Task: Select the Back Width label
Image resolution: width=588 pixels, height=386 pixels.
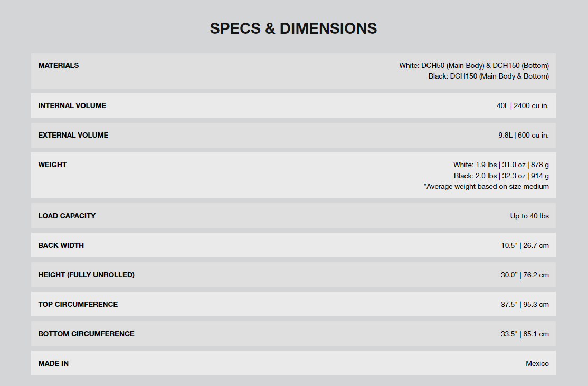Action: [61, 245]
